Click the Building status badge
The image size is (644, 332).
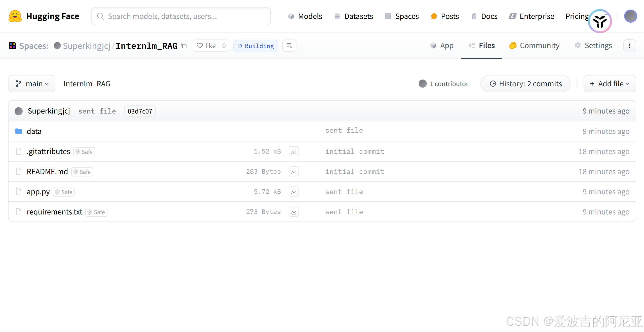256,46
